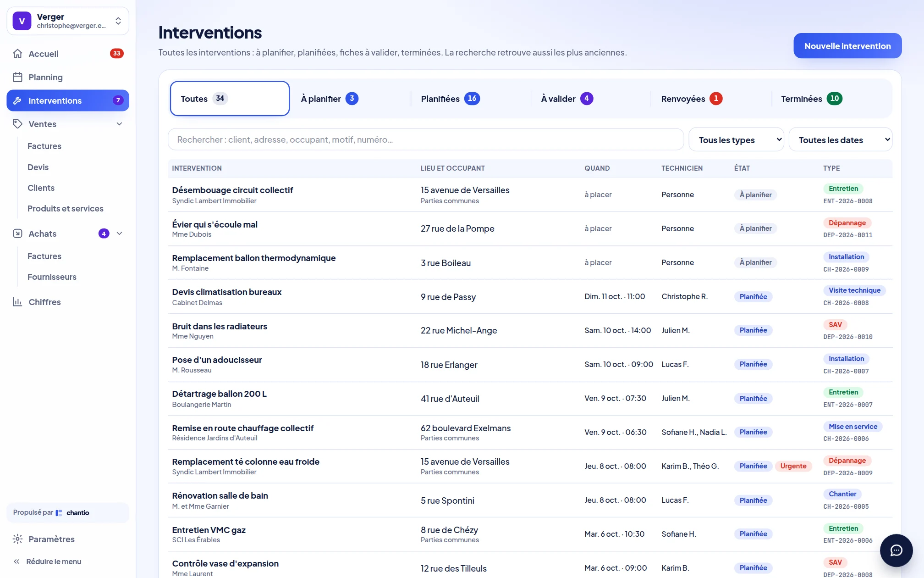Click the Urgente badge
The image size is (924, 578).
[793, 466]
